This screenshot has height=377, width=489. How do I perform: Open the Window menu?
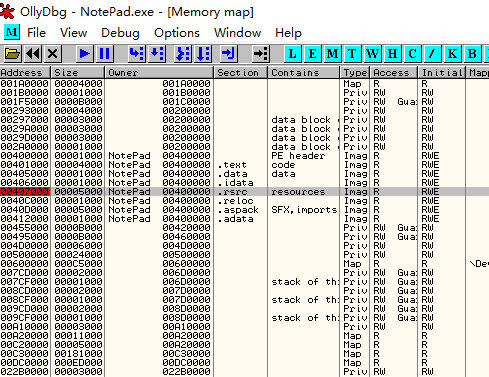pyautogui.click(x=237, y=33)
